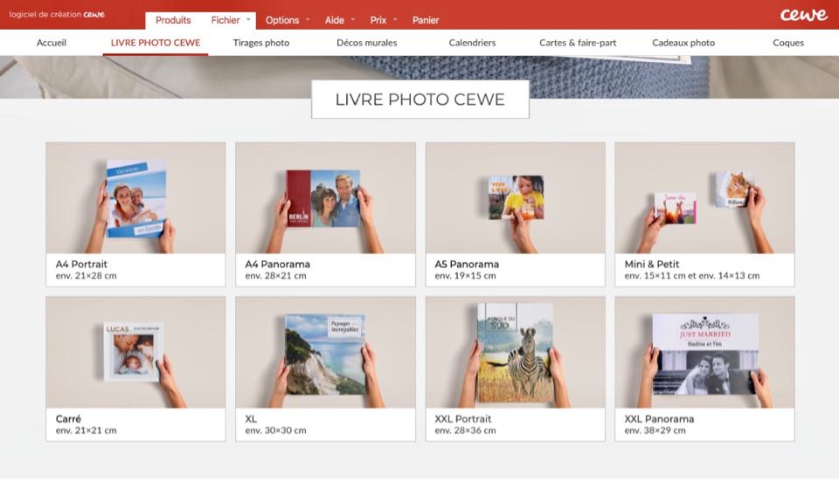Select the Mini & Petit books image
The height and width of the screenshot is (504, 839).
tap(704, 198)
